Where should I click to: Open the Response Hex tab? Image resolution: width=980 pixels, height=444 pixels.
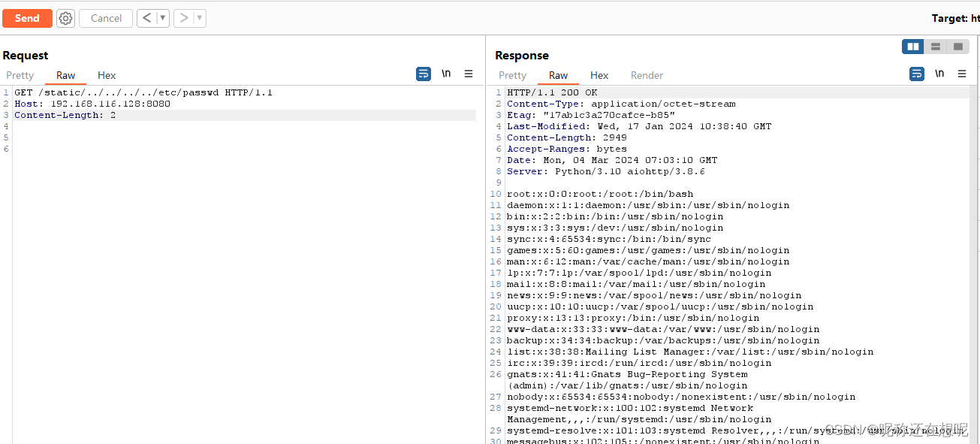coord(599,75)
